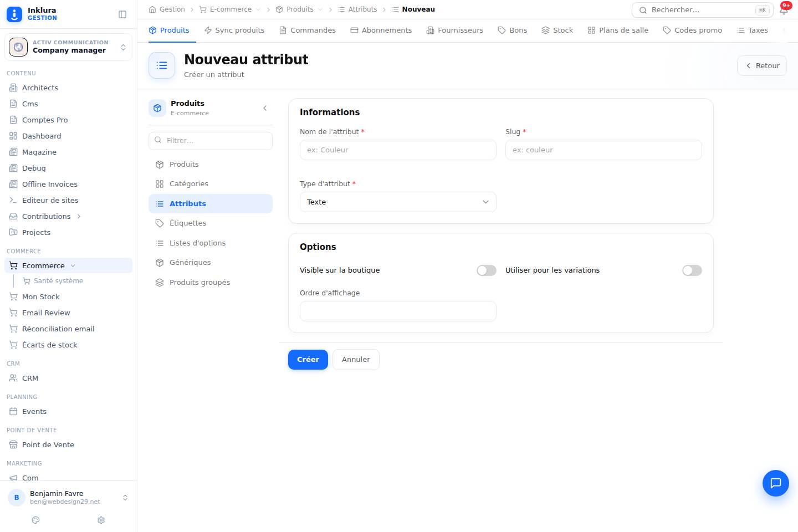
Task: Open the chat bubble widget
Action: tap(776, 483)
